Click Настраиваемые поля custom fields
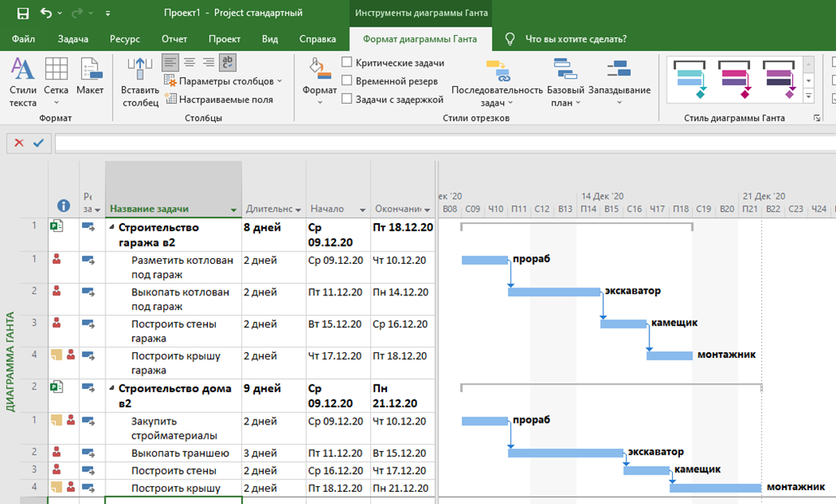 tap(220, 99)
